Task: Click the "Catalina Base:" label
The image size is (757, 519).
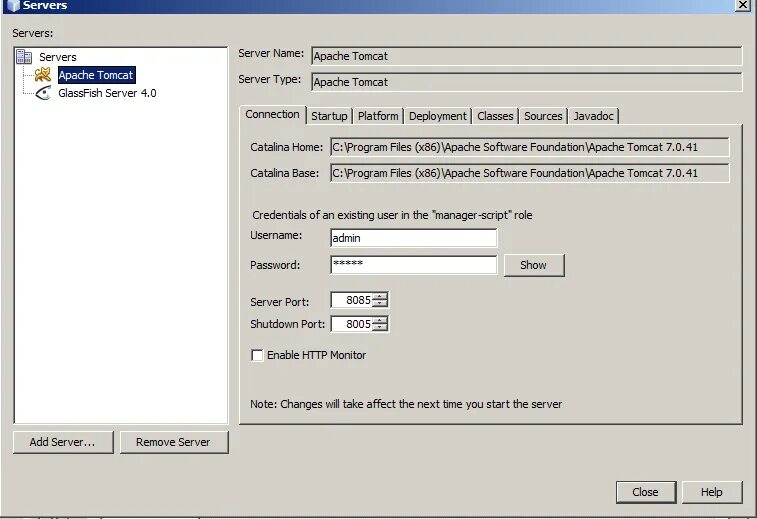Action: (284, 173)
